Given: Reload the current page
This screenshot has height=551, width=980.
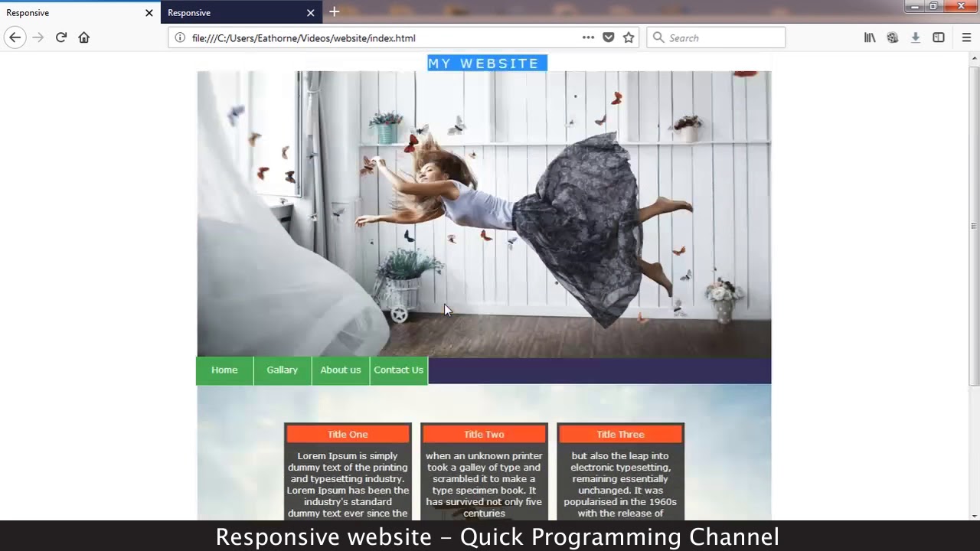Looking at the screenshot, I should (x=61, y=37).
